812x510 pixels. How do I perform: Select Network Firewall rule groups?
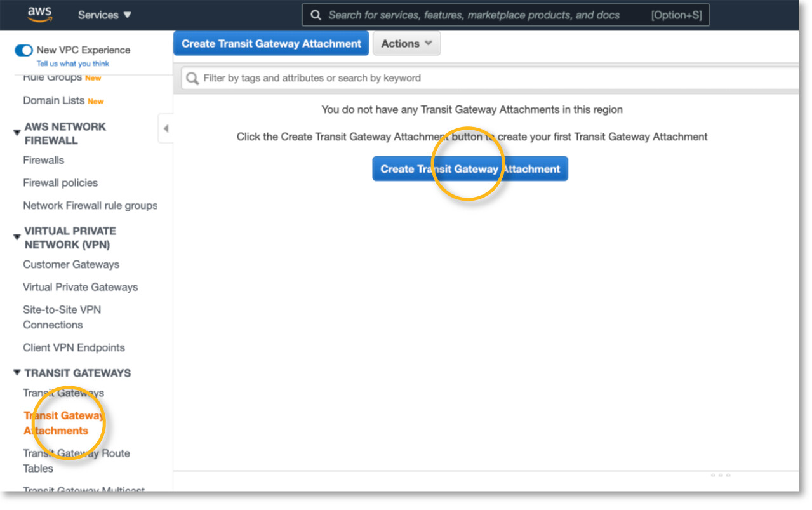(x=90, y=205)
